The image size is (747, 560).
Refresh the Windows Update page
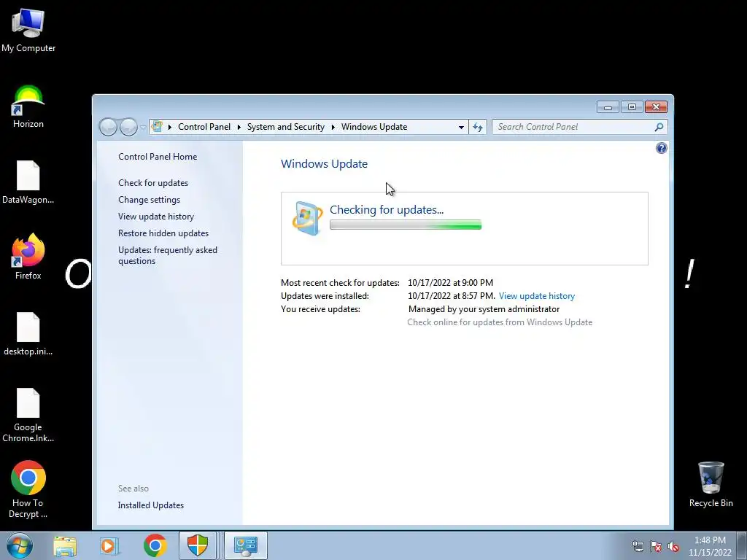[x=478, y=127]
